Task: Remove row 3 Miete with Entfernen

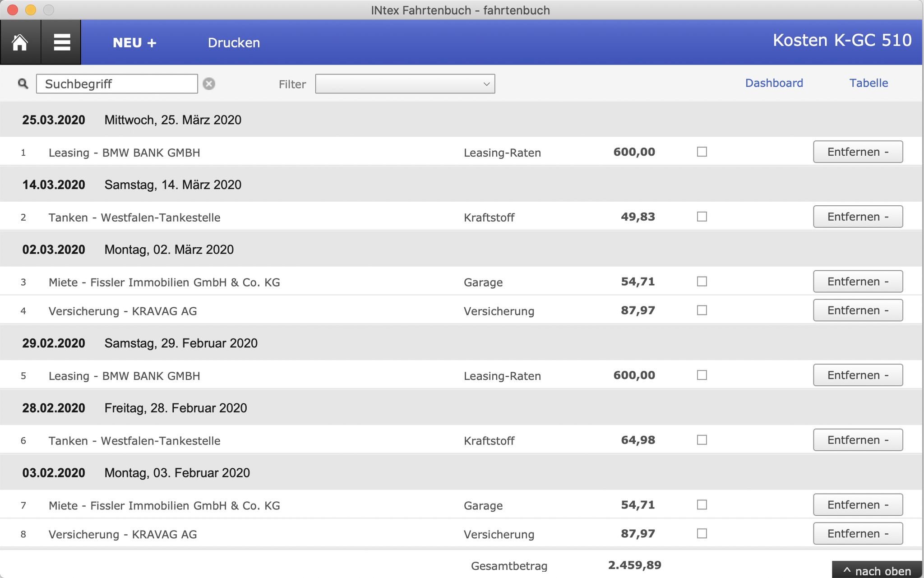Action: point(858,282)
